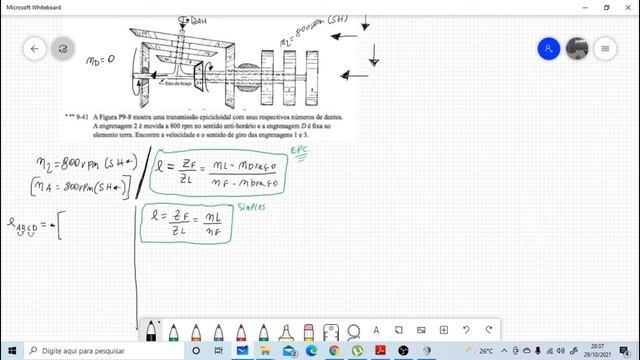Screen dimensions: 640x360
Task: Switch to Whiteboard app on taskbar
Action: pyautogui.click(x=242, y=351)
